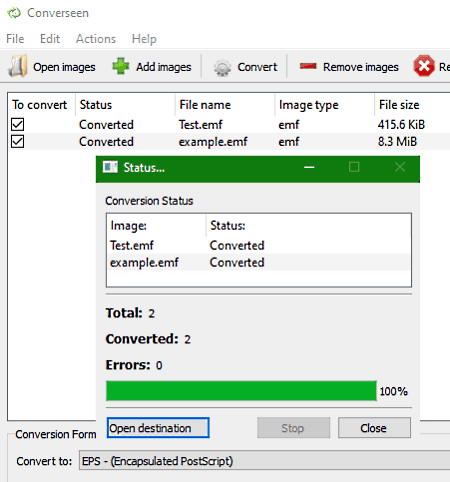Select the Test.emf file name in the main list
This screenshot has width=450, height=482.
coord(201,125)
